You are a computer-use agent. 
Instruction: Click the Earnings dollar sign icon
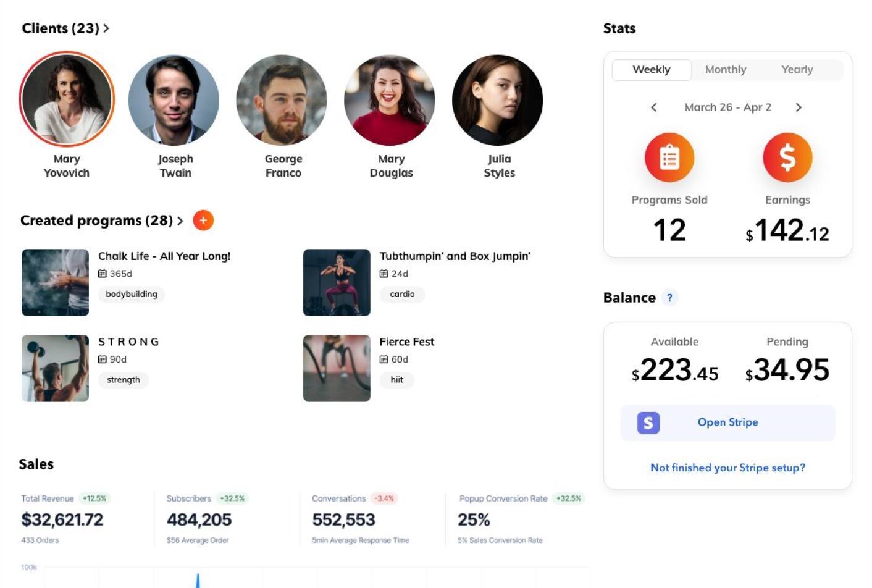tap(787, 157)
